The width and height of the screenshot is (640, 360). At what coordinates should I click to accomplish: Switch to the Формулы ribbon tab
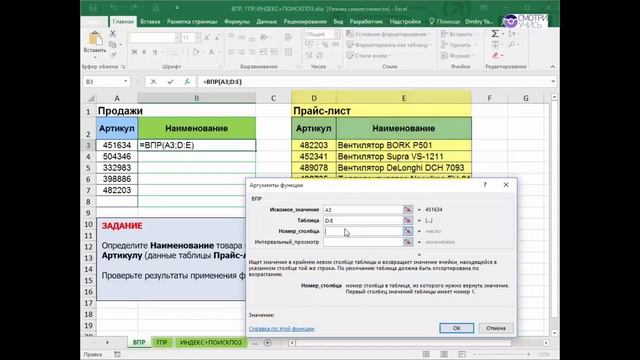[237, 21]
